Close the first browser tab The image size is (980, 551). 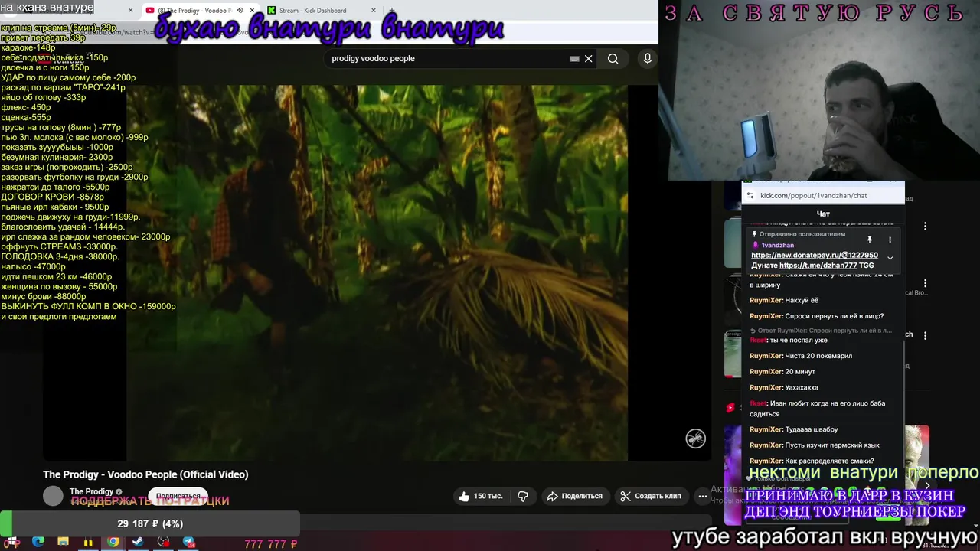point(130,10)
